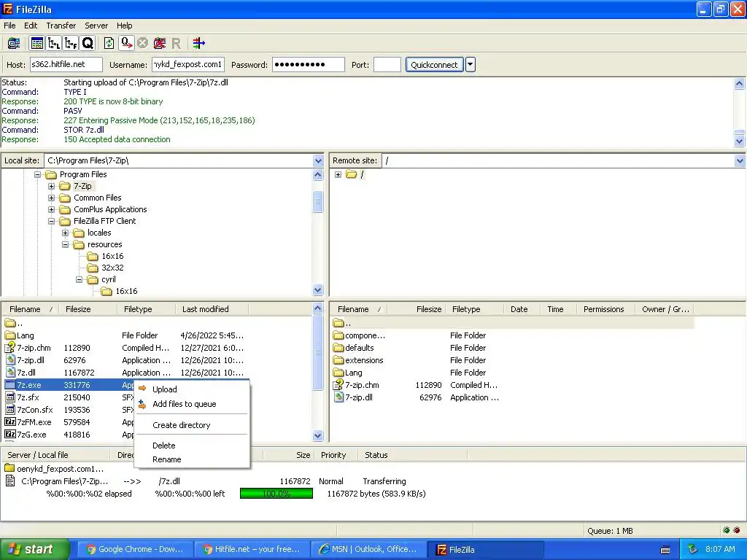
Task: Click the Reconnect (R) toolbar icon
Action: [x=176, y=43]
